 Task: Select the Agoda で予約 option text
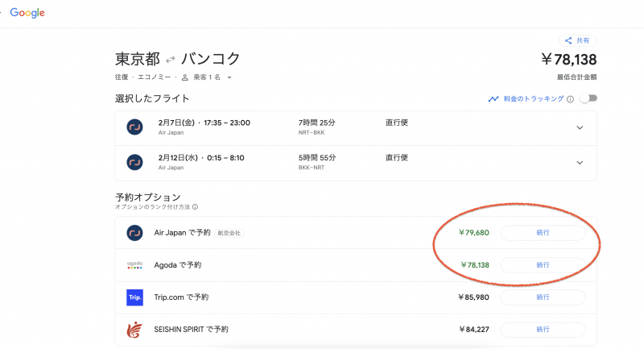coord(177,265)
